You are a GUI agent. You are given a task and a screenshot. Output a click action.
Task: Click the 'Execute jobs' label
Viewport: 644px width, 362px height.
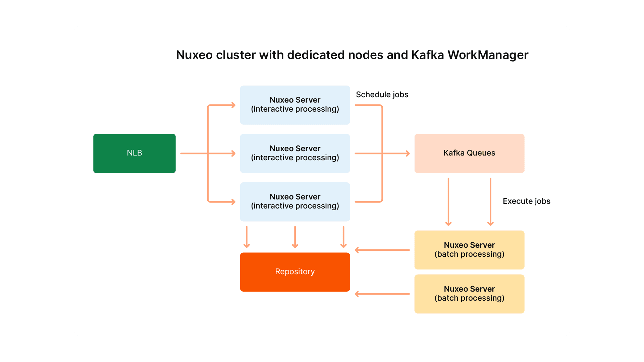527,201
